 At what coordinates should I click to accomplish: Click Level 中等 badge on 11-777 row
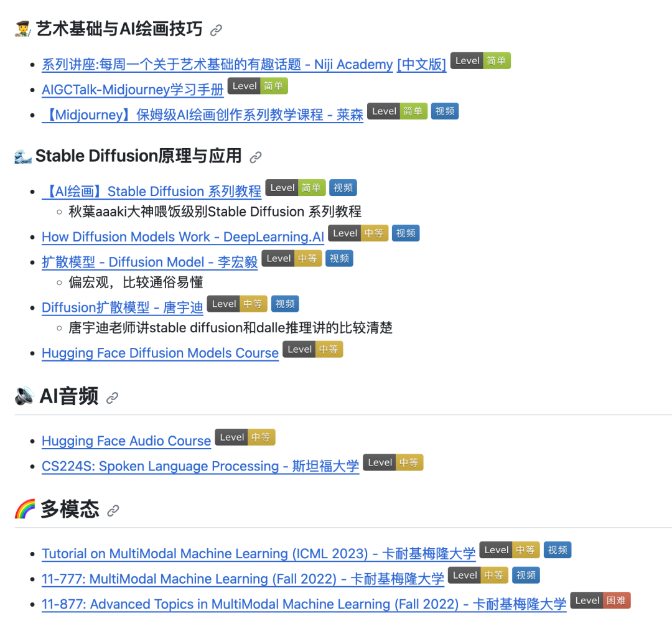pos(478,575)
